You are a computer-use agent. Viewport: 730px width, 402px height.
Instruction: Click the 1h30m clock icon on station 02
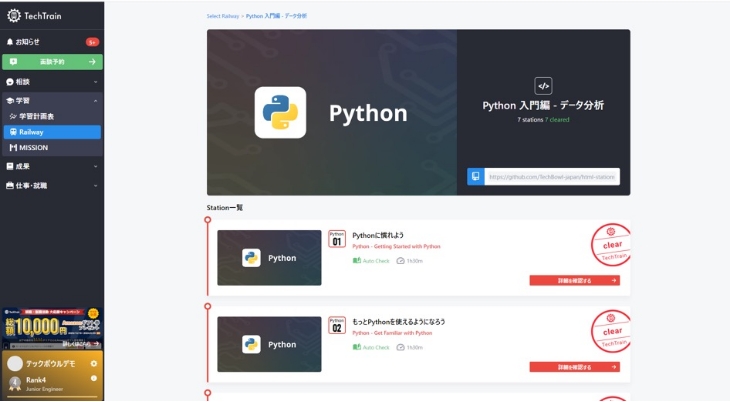400,347
